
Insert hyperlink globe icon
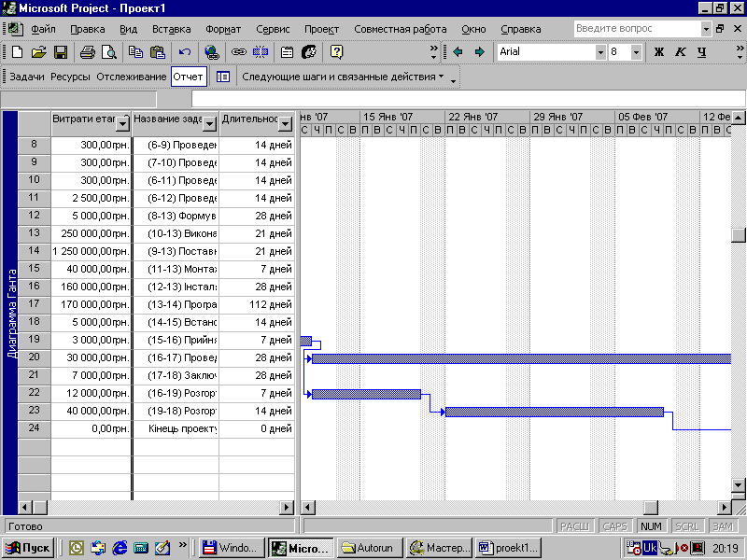(x=211, y=52)
